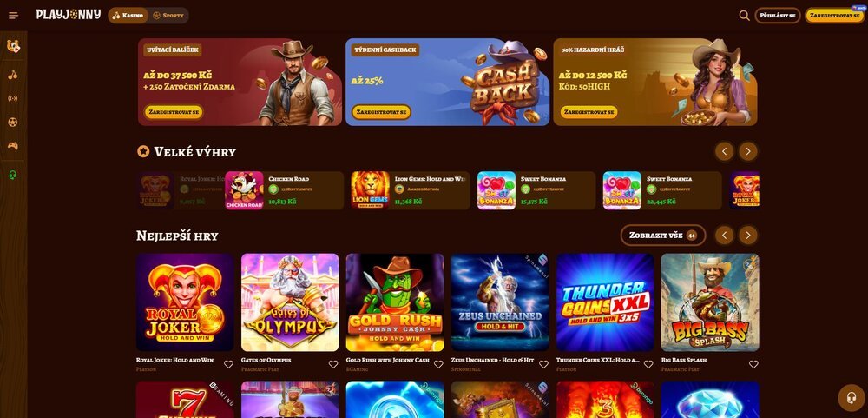Screen dimensions: 868x418
Task: Open live casino broadcast icon in sidebar
Action: [13, 99]
